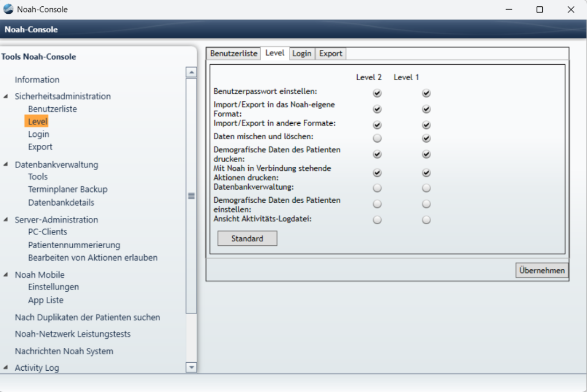
Task: Toggle Level 1 Aktionen drucken checkbox
Action: click(x=426, y=173)
